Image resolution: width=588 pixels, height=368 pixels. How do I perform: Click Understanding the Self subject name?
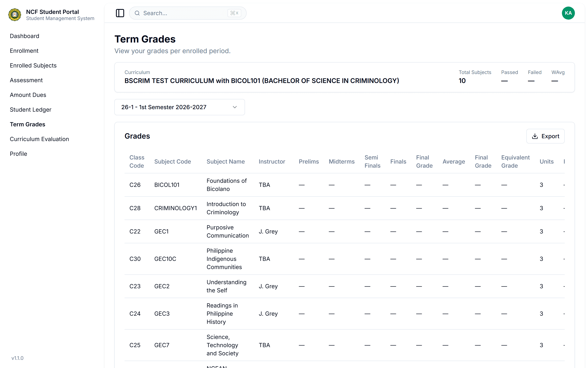pos(226,286)
